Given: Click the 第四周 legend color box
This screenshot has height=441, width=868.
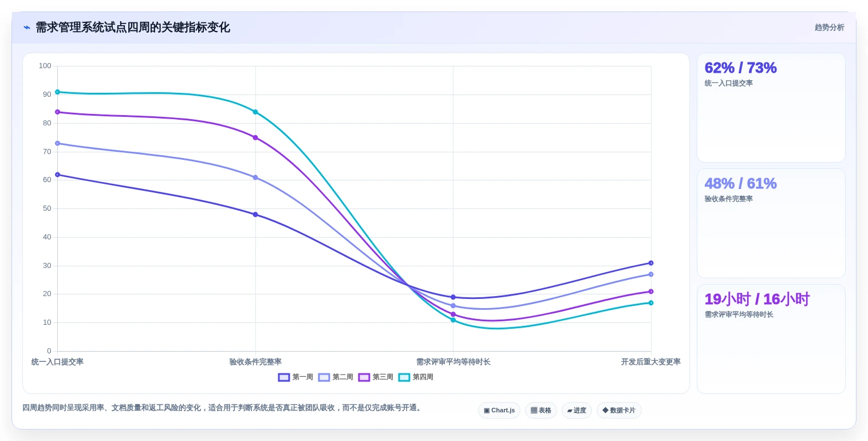Looking at the screenshot, I should coord(404,377).
